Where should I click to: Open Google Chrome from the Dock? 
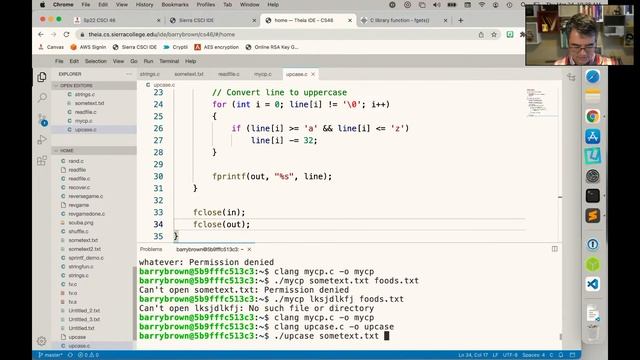[x=593, y=116]
